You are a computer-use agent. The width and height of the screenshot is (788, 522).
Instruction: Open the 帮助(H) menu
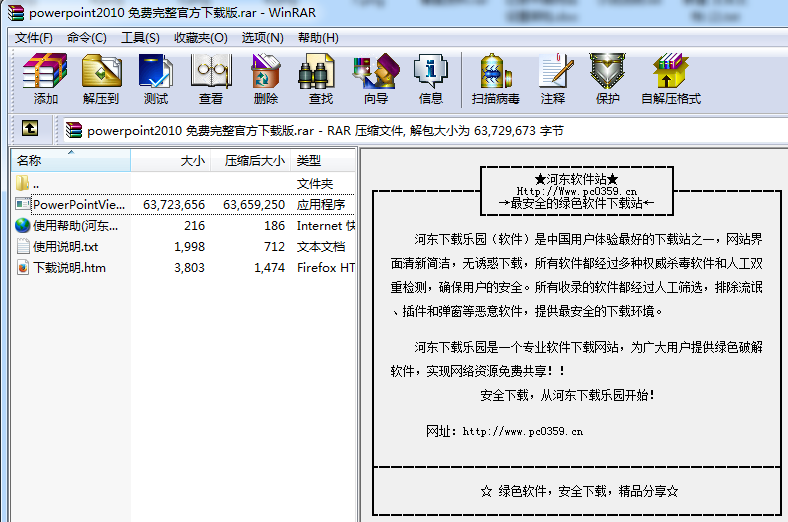pyautogui.click(x=318, y=38)
